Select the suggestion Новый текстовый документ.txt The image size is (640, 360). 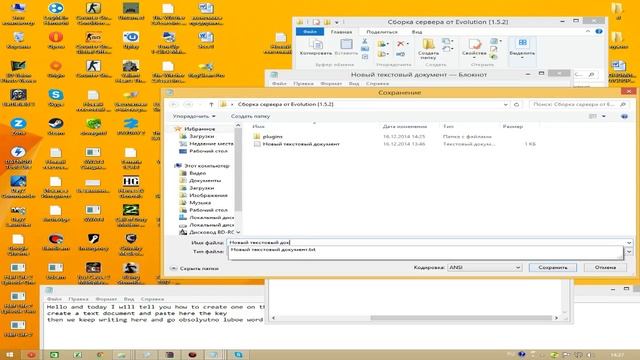(273, 249)
